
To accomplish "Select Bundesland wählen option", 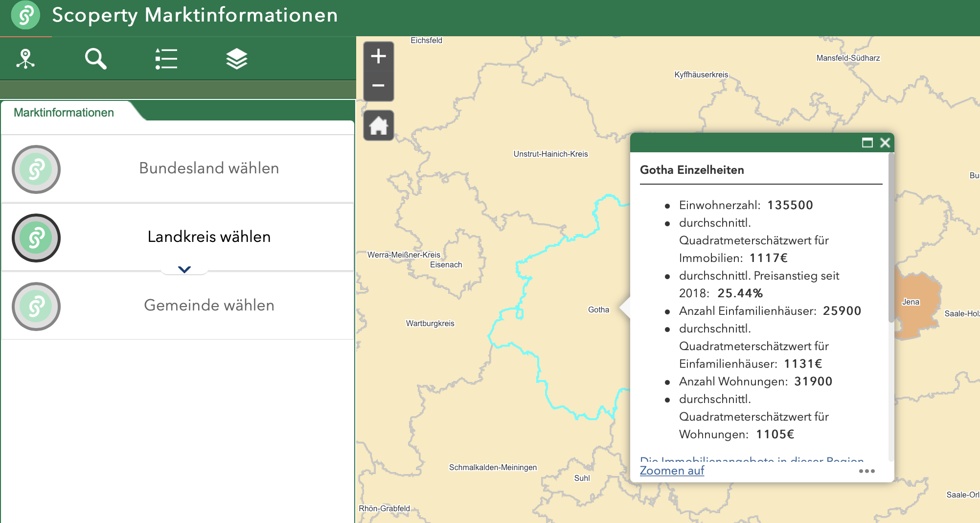I will (x=178, y=168).
